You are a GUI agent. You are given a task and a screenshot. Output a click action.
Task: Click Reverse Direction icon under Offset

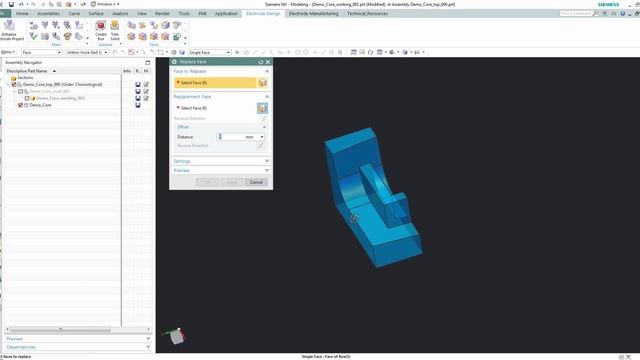coord(260,146)
